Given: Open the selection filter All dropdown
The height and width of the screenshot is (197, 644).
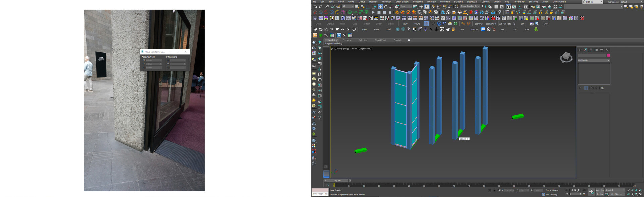Looking at the screenshot, I should click(x=347, y=6).
